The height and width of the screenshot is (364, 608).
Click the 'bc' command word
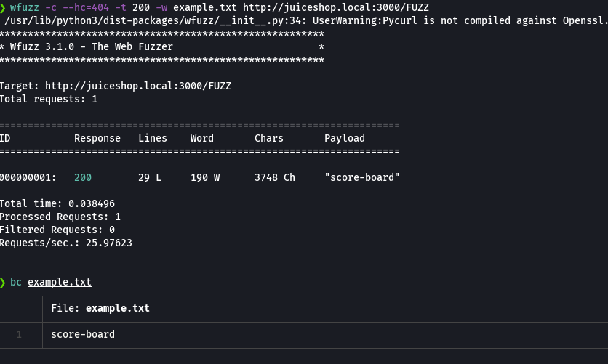point(16,282)
